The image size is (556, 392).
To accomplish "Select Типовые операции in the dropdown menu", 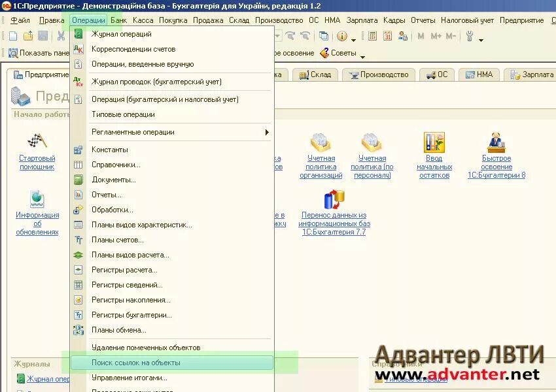I will coord(172,114).
